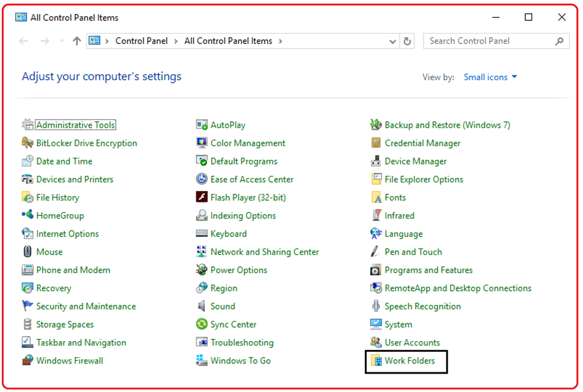Open the Phone and Modem icon

tap(27, 270)
